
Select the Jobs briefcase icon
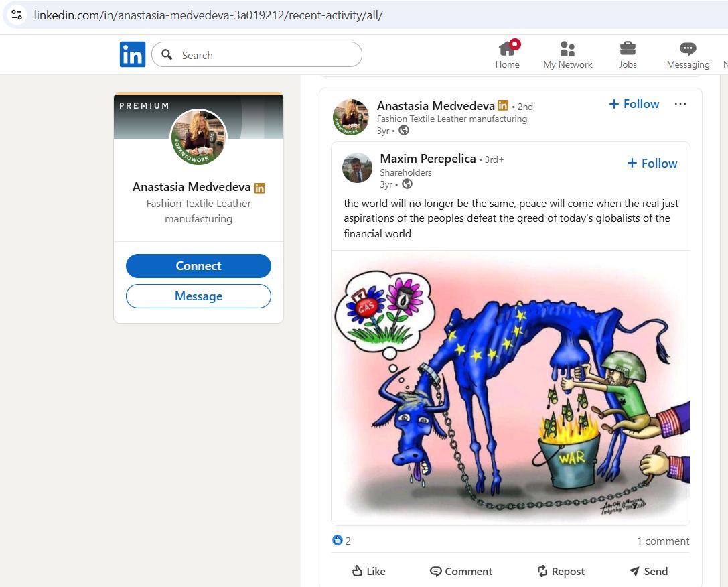[x=628, y=48]
